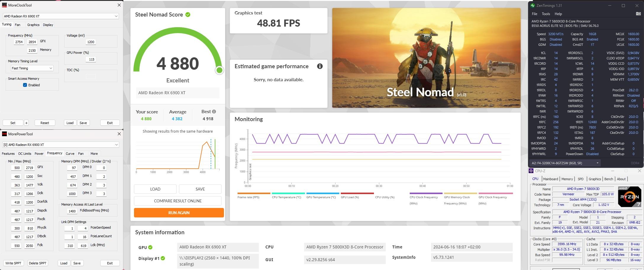Open the Bench tab in CPU-Z
The height and width of the screenshot is (270, 644).
[x=609, y=179]
